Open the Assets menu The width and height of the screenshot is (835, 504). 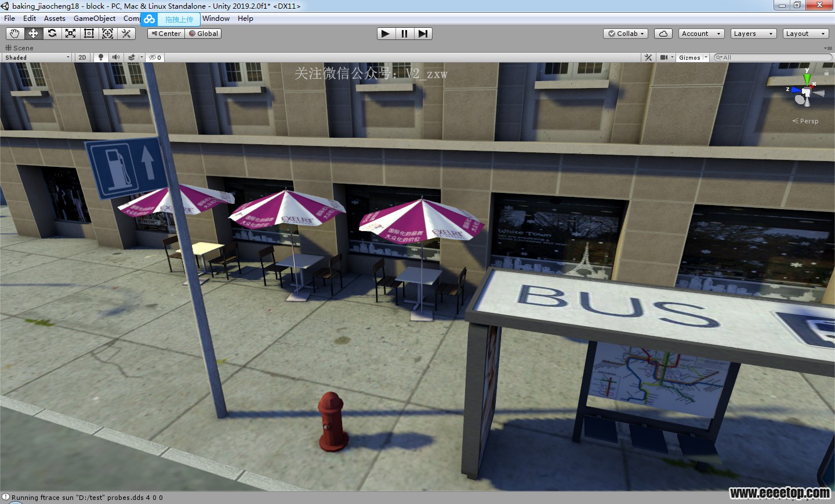pos(55,19)
